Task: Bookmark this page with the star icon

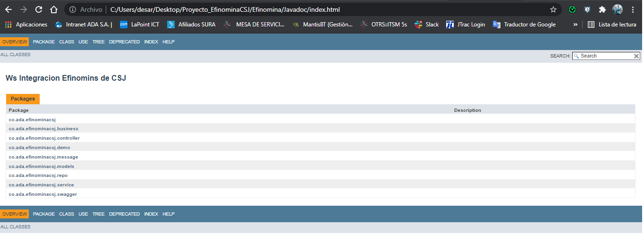Action: click(553, 9)
